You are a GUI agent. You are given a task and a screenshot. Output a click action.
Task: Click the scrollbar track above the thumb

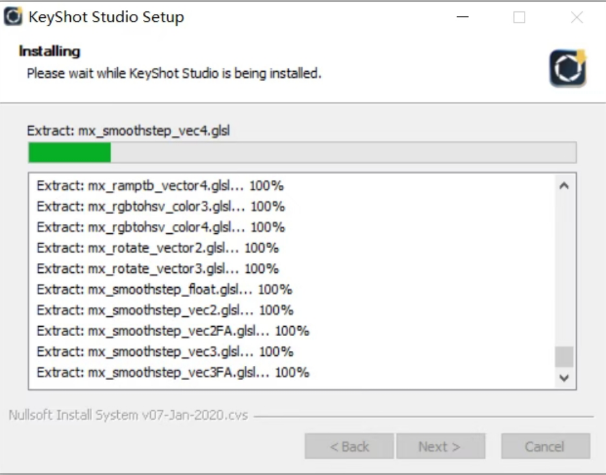(564, 271)
